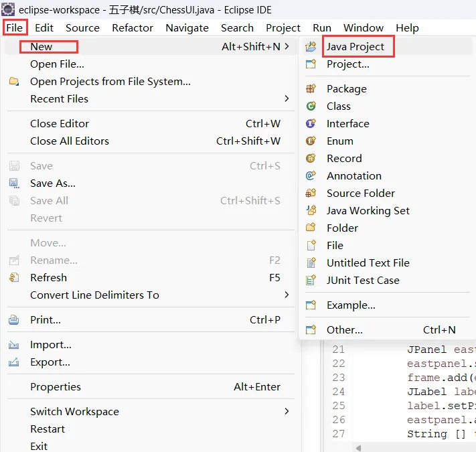The image size is (476, 452).
Task: Click the Java Working Set icon
Action: pos(311,210)
